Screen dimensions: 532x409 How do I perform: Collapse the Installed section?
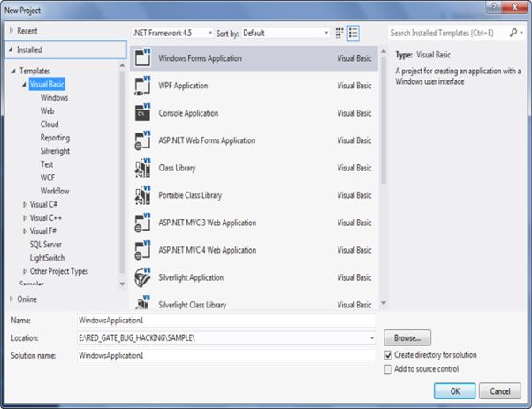11,49
